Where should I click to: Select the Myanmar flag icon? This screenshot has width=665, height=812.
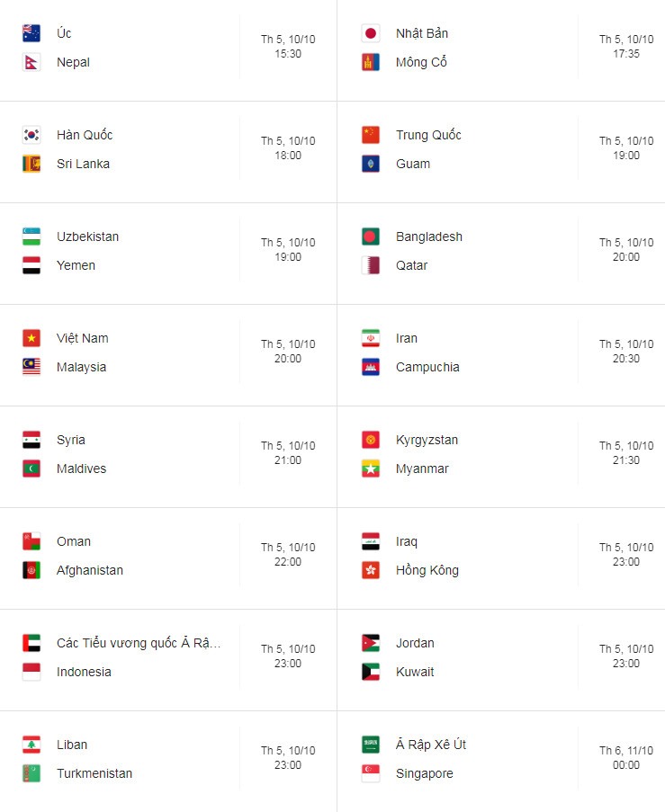tap(371, 468)
